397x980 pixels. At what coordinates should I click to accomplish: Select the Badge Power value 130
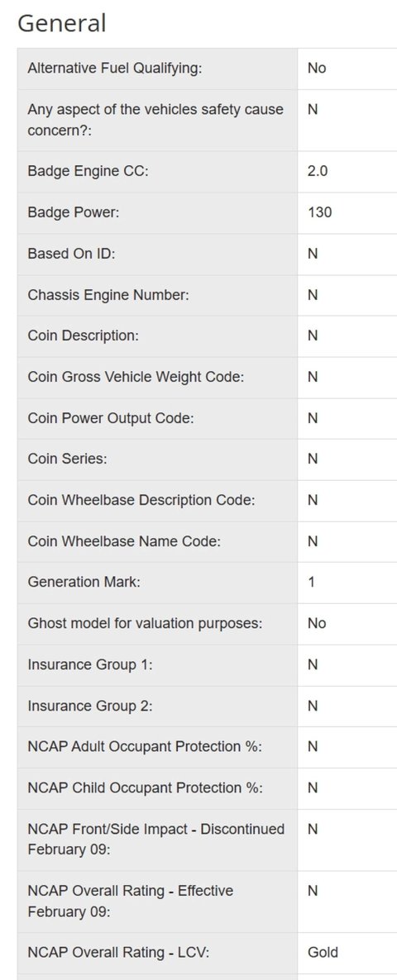point(319,212)
